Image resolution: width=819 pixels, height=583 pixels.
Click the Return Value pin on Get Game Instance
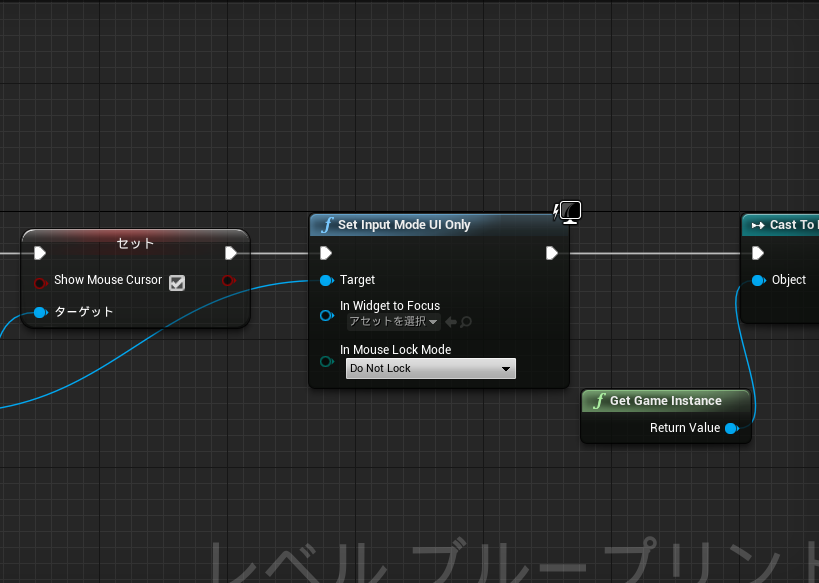pos(732,428)
